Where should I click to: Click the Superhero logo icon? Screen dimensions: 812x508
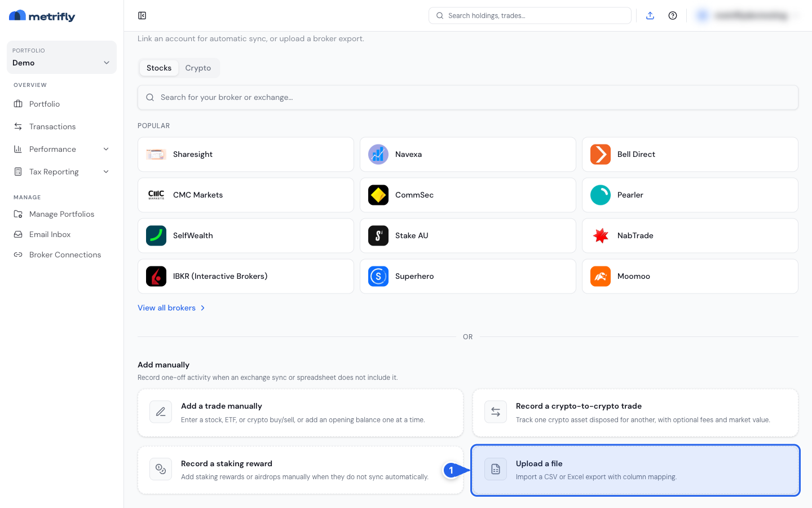tap(378, 276)
